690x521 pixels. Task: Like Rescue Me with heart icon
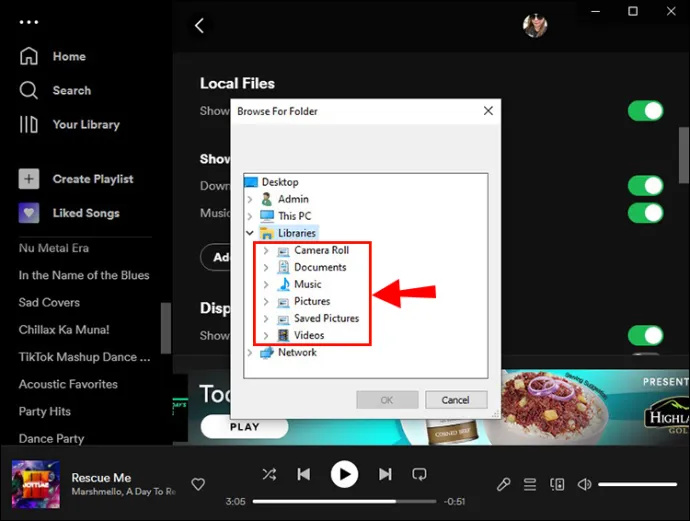point(198,484)
